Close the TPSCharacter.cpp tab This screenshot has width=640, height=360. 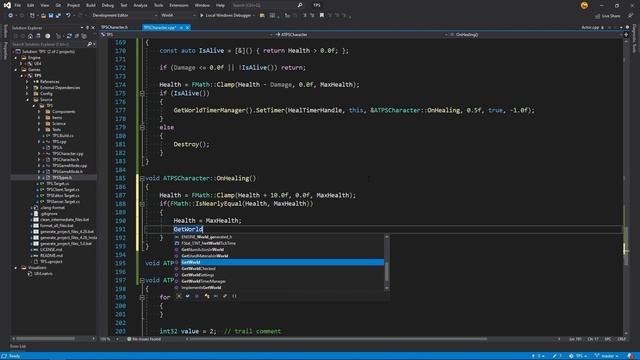click(x=187, y=28)
